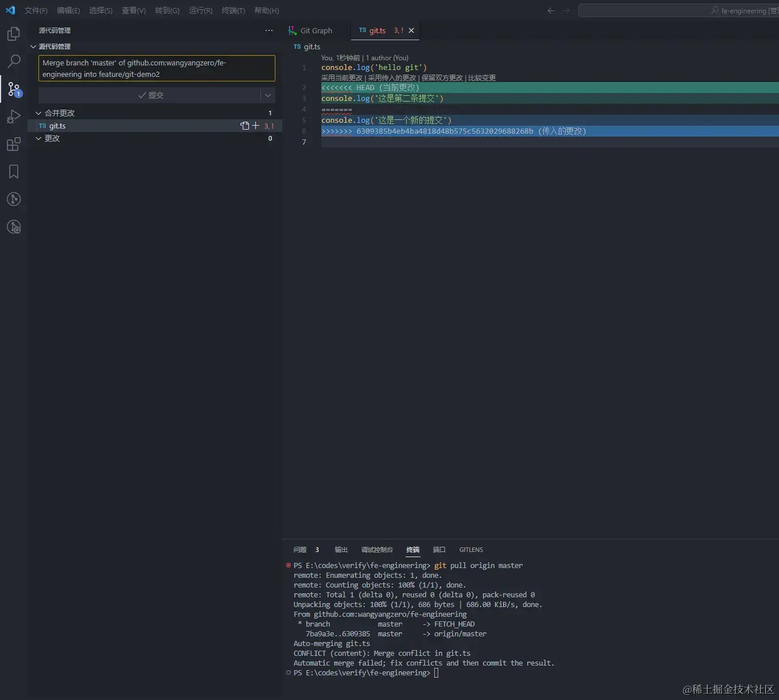Click the 'git pull origin master' terminal command
The image size is (779, 700).
pyautogui.click(x=478, y=566)
